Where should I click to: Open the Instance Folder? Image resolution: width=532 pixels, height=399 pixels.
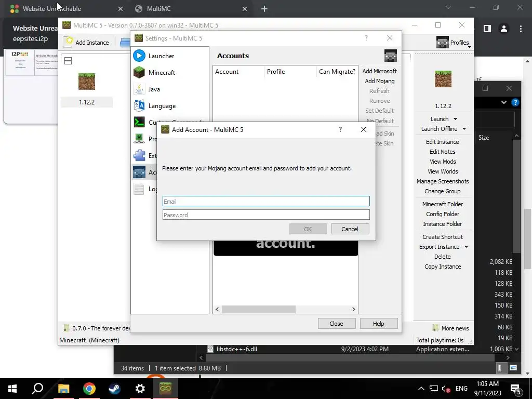[443, 223]
